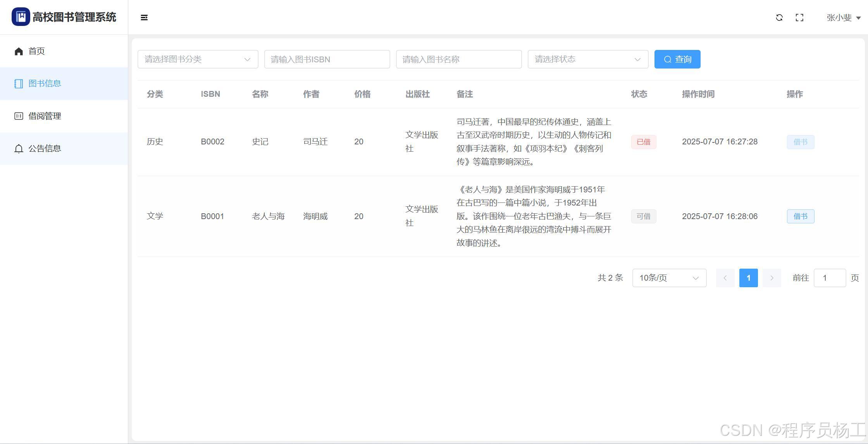Select page 1 in pagination
Image resolution: width=868 pixels, height=444 pixels.
pyautogui.click(x=748, y=278)
